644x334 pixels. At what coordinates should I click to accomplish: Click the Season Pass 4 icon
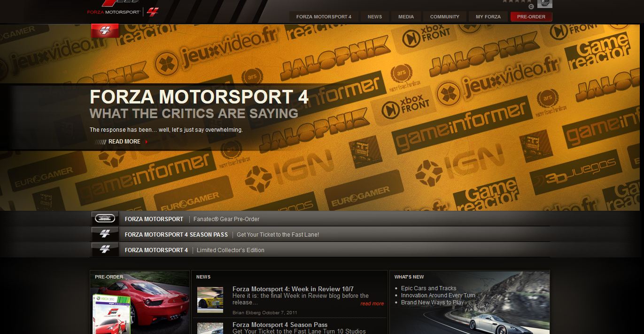coord(105,234)
